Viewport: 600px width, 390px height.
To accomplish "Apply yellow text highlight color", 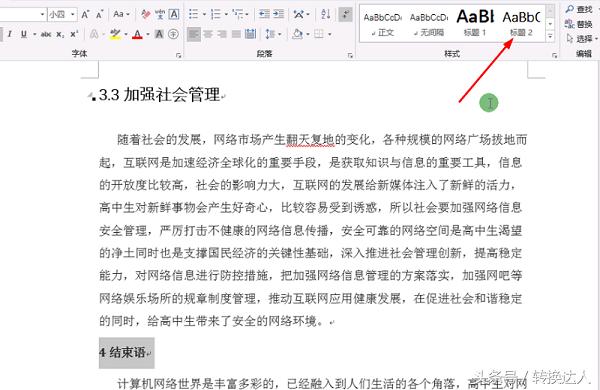I will point(114,34).
